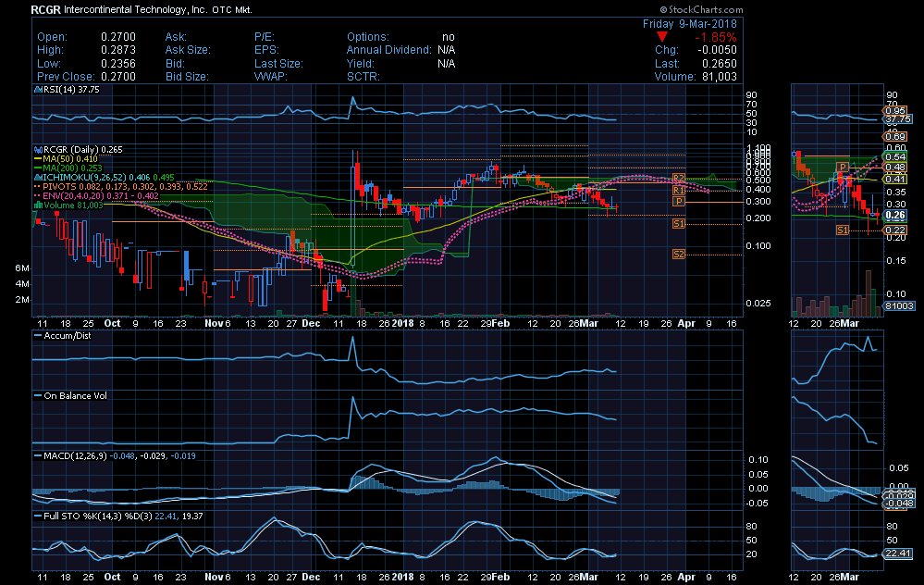Click the MA(50) 0.410 legend entry
This screenshot has width=924, height=585.
66,159
